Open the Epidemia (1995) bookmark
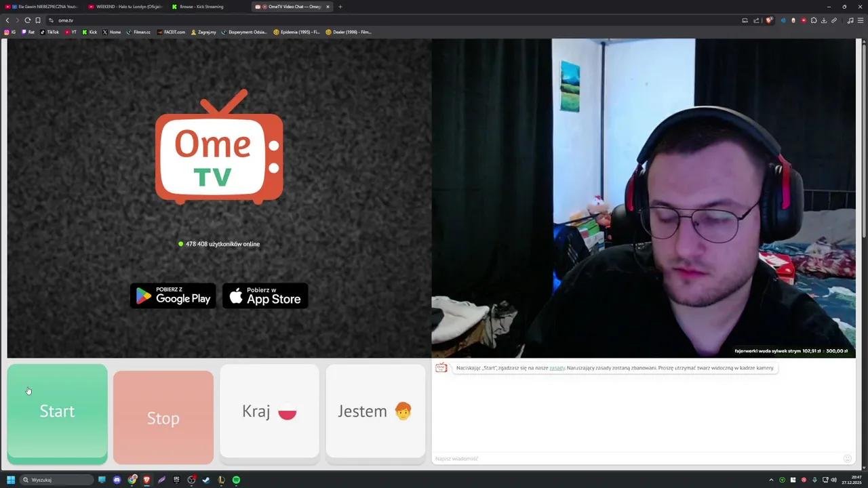The height and width of the screenshot is (488, 868). (296, 32)
